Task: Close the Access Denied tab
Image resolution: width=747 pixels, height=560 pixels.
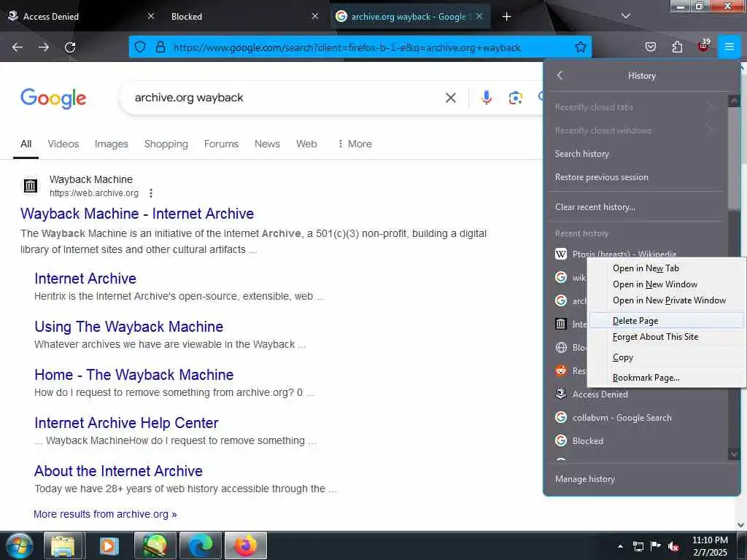Action: point(151,16)
